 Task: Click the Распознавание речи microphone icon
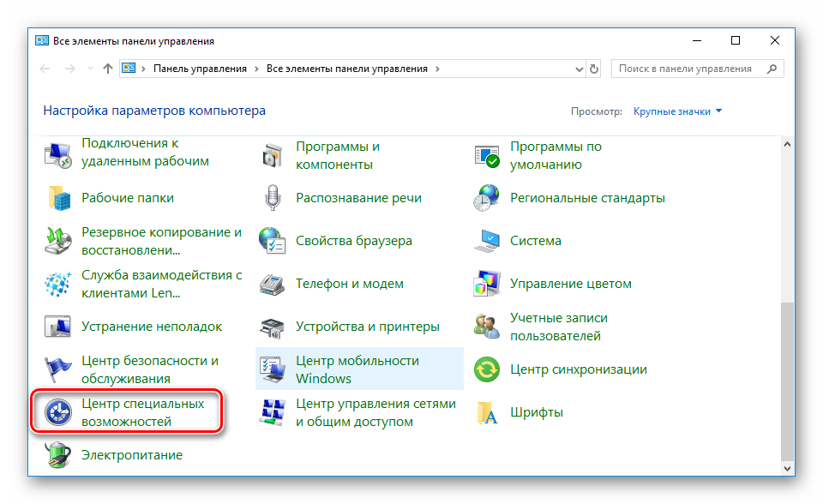click(x=273, y=198)
